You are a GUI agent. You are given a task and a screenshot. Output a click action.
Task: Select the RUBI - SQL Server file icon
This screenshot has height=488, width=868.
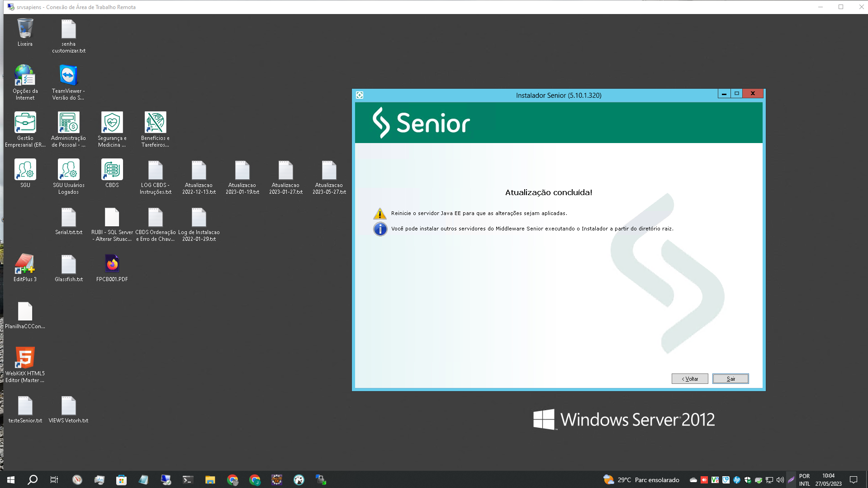point(112,225)
